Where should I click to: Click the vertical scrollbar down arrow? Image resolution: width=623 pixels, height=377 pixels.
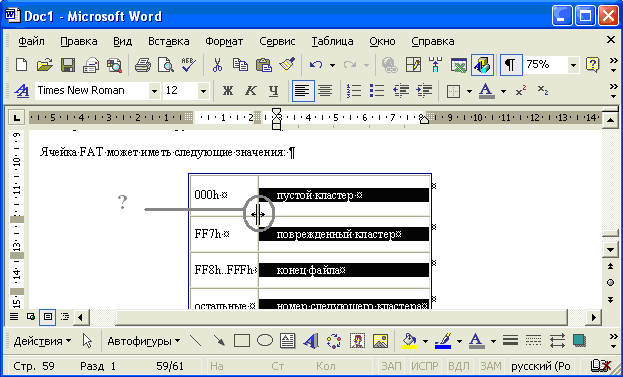coord(610,249)
